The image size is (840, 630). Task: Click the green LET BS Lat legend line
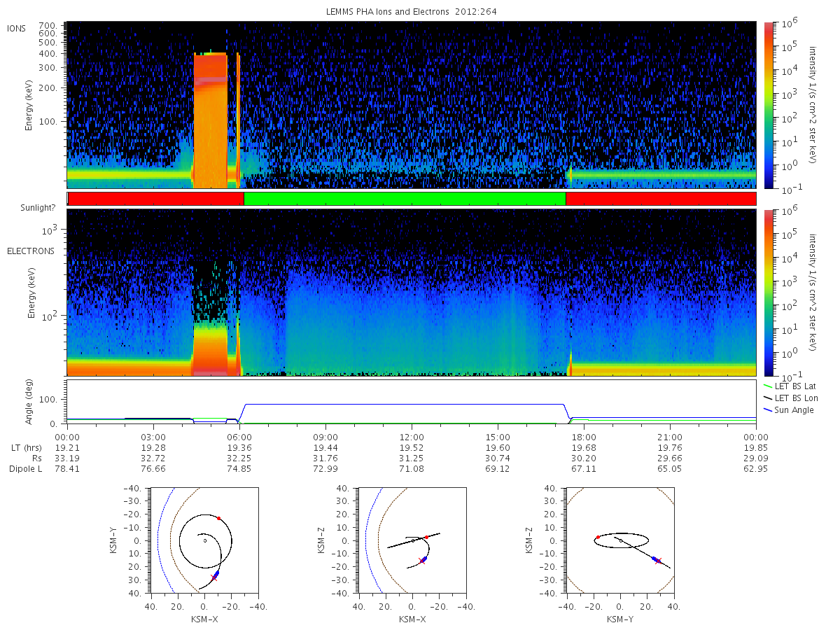(767, 386)
